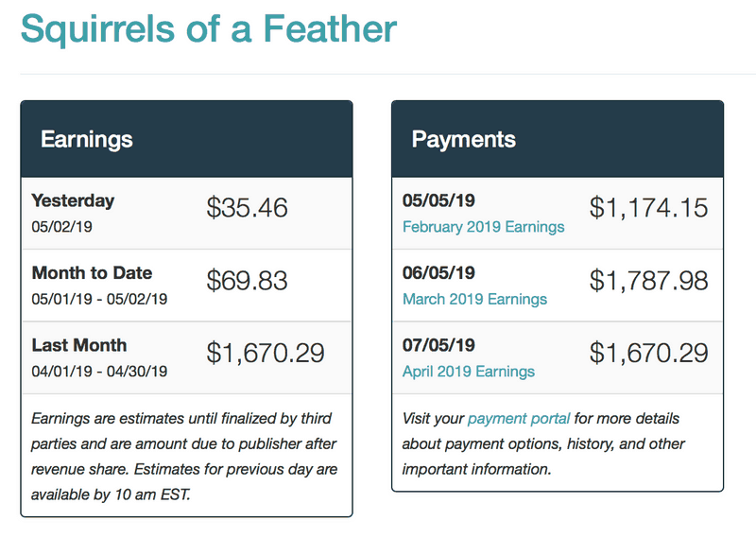The height and width of the screenshot is (538, 756).
Task: Select the Last Month row label
Action: (79, 345)
